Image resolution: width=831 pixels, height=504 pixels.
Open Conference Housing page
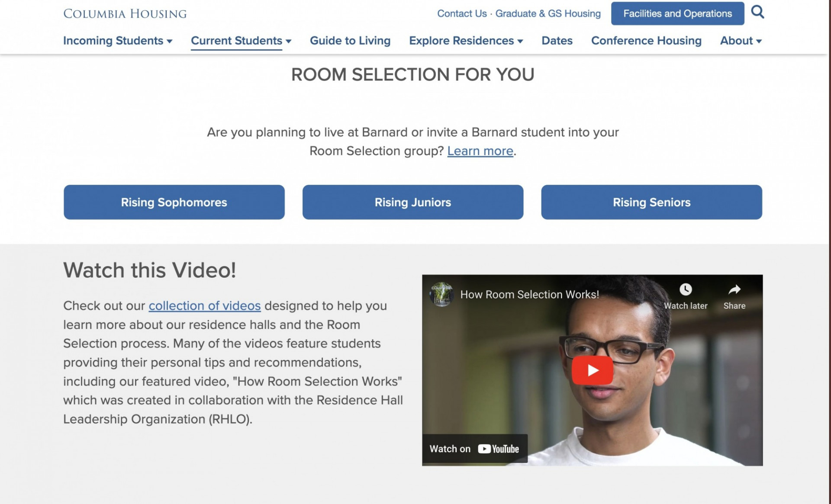[646, 41]
